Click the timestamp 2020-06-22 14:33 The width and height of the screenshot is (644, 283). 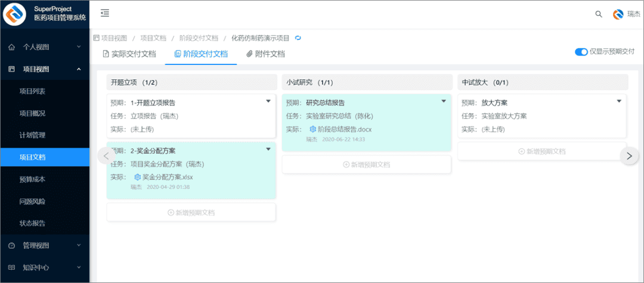[x=343, y=139]
